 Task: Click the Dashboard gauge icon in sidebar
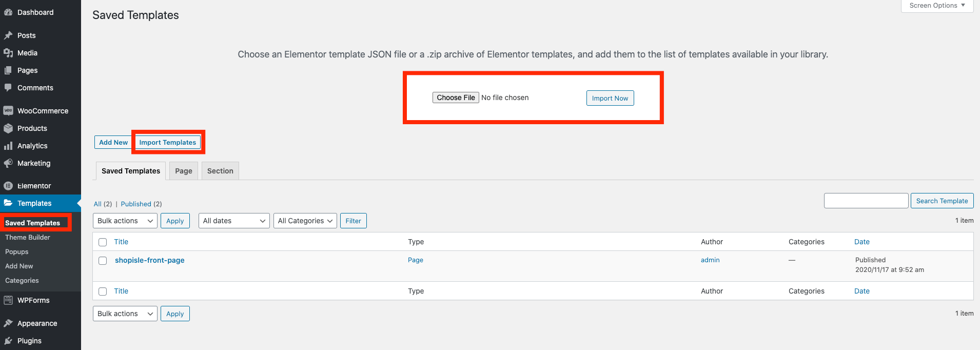pos(8,12)
